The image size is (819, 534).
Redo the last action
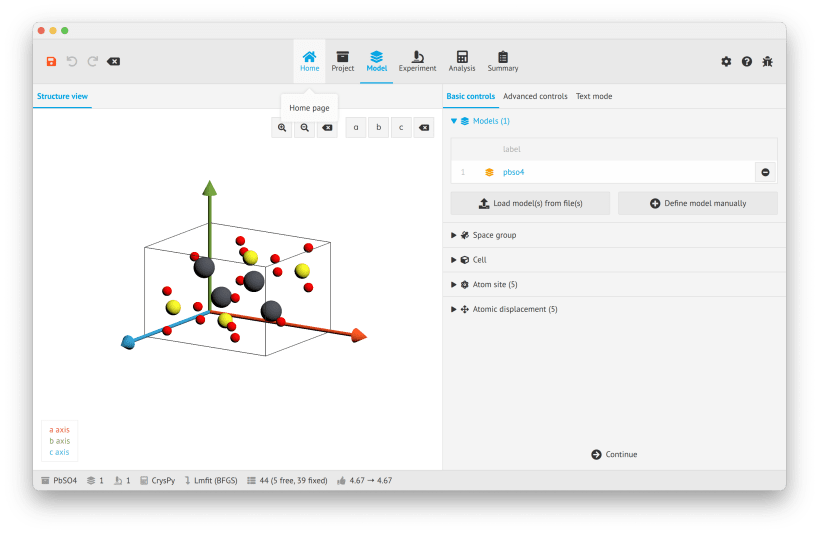point(92,62)
